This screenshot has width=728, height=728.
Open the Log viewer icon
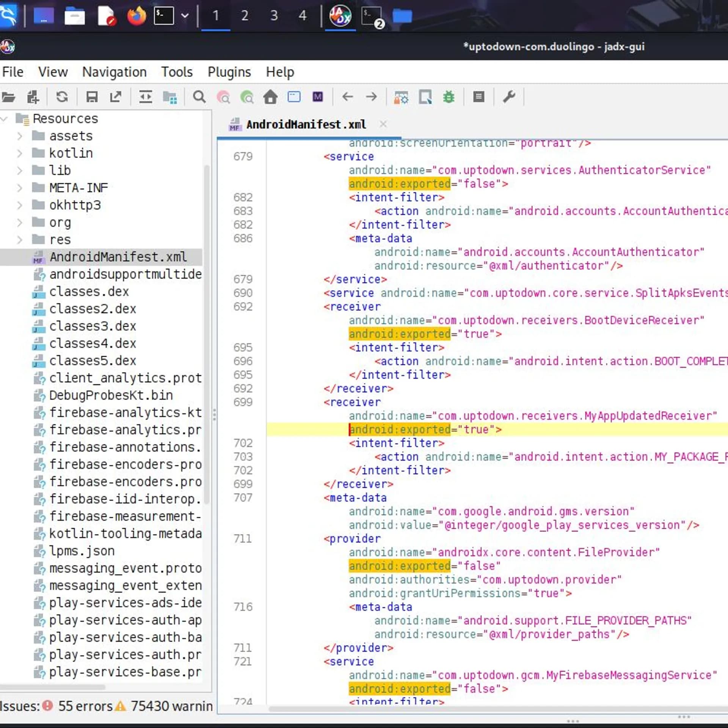pyautogui.click(x=479, y=97)
